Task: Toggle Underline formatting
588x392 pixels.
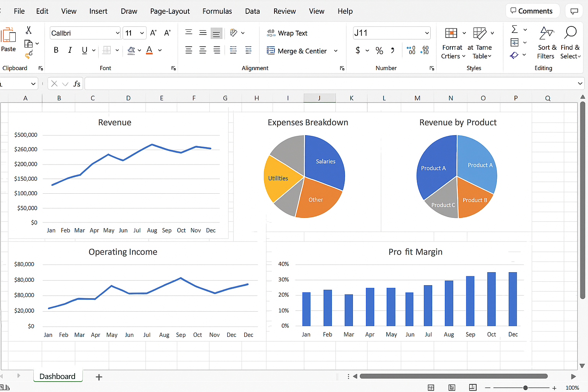Action: pos(85,50)
